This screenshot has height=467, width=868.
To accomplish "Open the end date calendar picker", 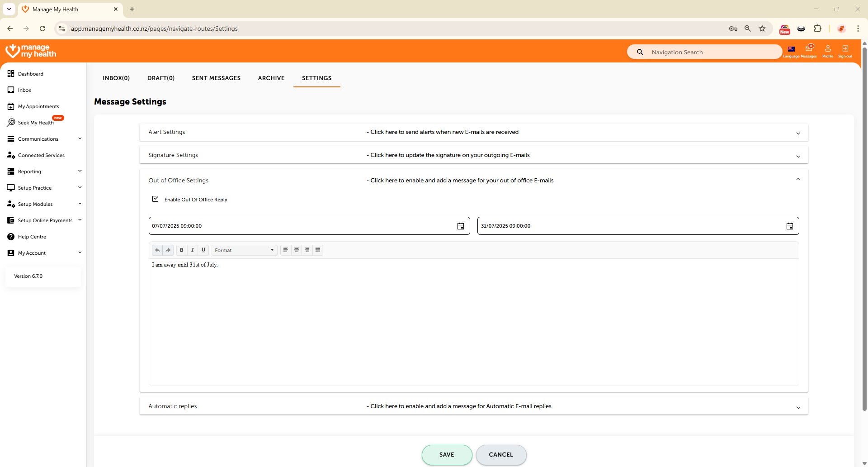I will tap(789, 226).
